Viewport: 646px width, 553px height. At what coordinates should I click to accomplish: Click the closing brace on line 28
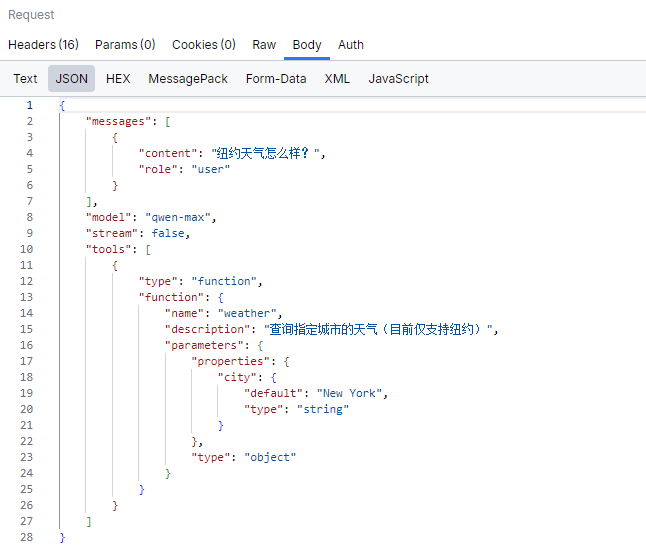[x=62, y=537]
